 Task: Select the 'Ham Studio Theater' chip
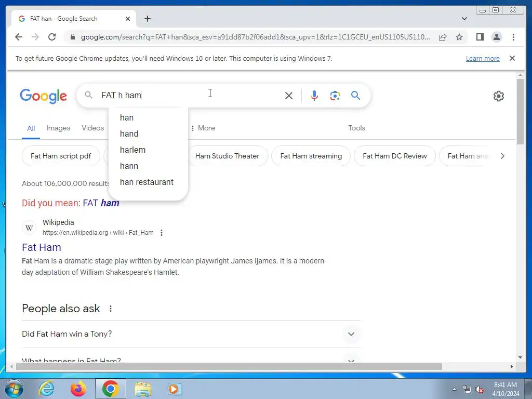coord(228,156)
